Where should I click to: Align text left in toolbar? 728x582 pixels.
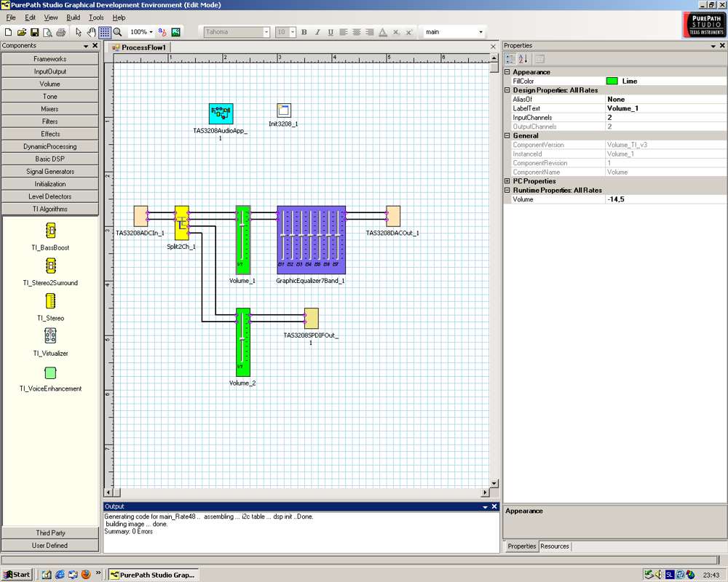[344, 32]
